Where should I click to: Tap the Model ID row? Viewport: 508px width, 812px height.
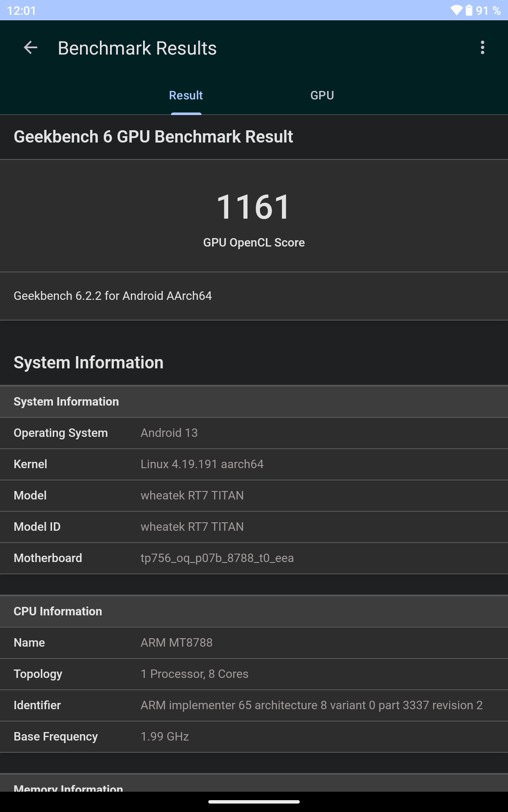pyautogui.click(x=254, y=527)
